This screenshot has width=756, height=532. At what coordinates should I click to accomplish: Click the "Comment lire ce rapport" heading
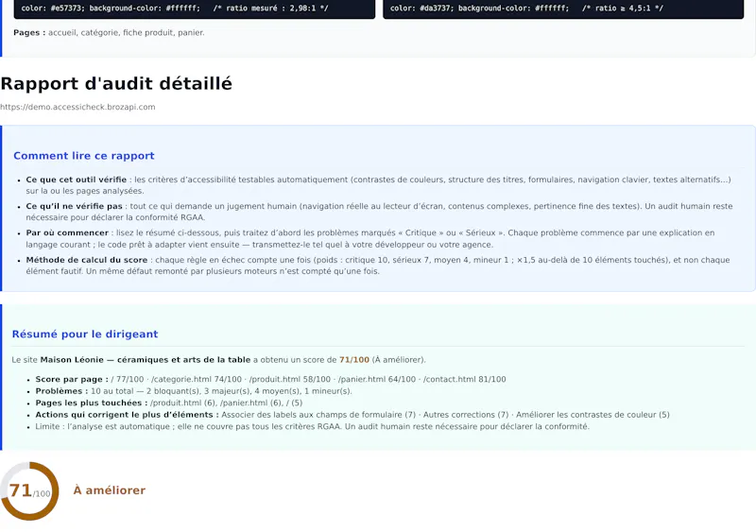[84, 156]
